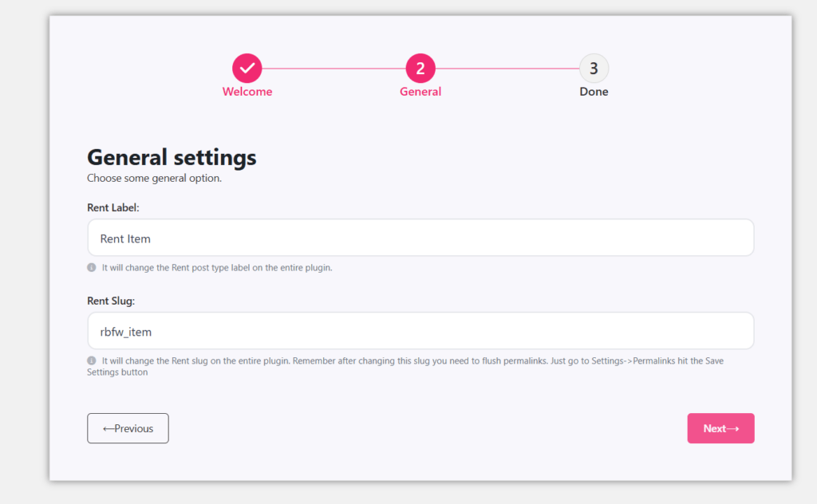Click the hint about Rent post type label
This screenshot has width=817, height=504.
(x=217, y=268)
